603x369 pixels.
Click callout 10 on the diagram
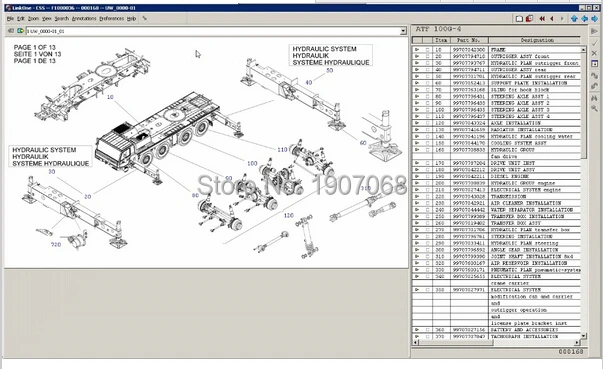[x=110, y=97]
